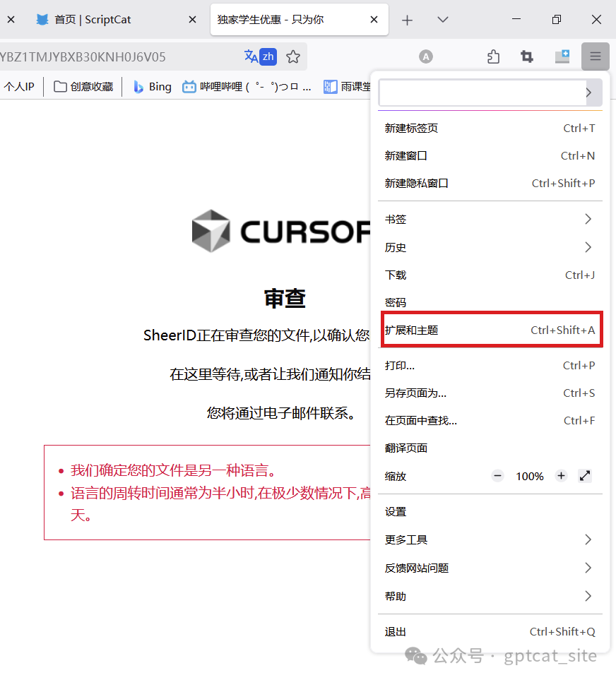Open the 个人IP bookmark
Image resolution: width=616 pixels, height=680 pixels.
(19, 87)
